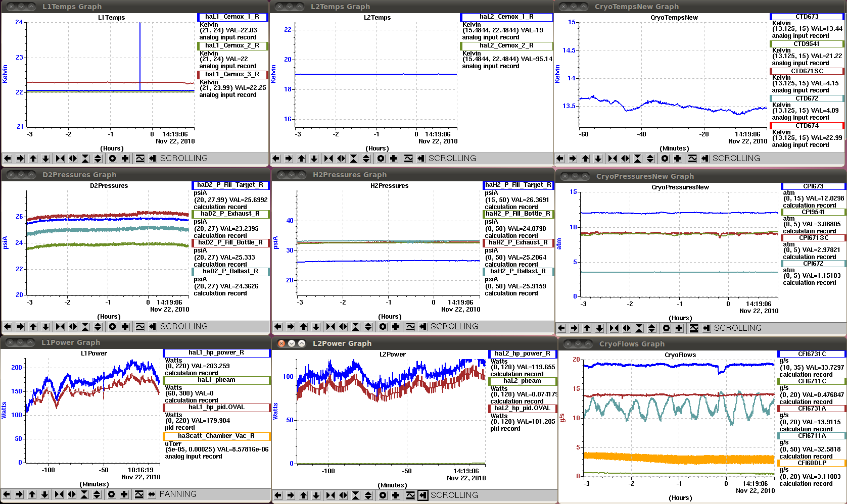Plus icon in H2Pressures Graph toolbar
Viewport: 847px width, 504px height.
pyautogui.click(x=396, y=327)
